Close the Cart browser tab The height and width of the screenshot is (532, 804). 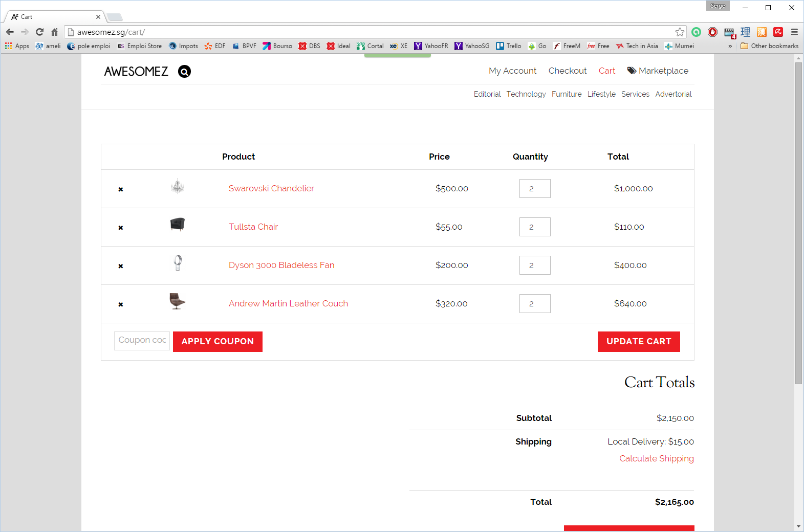pos(98,17)
